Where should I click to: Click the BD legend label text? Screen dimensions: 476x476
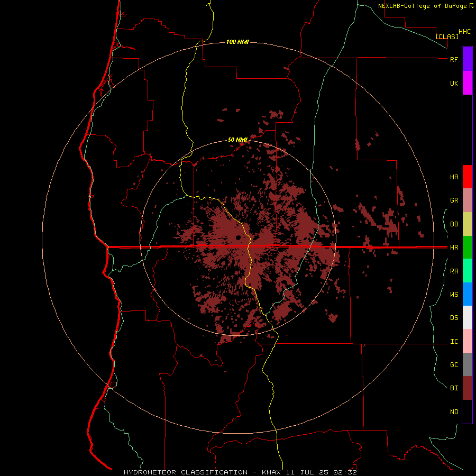pyautogui.click(x=454, y=224)
